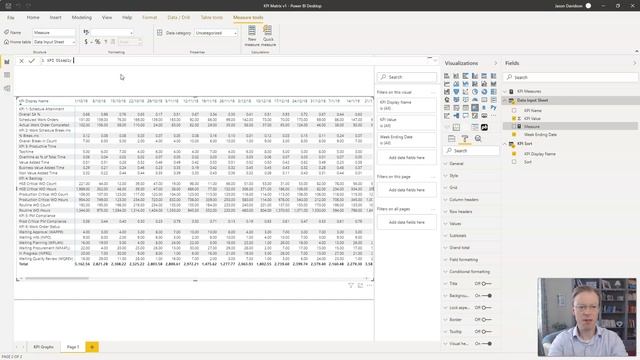The height and width of the screenshot is (360, 640).
Task: Select the Stacked bar chart visual icon
Action: 447,76
